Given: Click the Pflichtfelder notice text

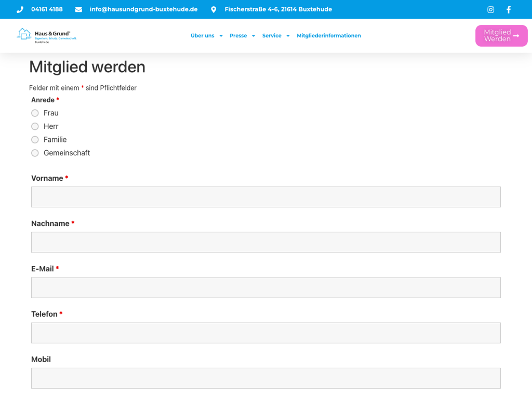Looking at the screenshot, I should (83, 88).
